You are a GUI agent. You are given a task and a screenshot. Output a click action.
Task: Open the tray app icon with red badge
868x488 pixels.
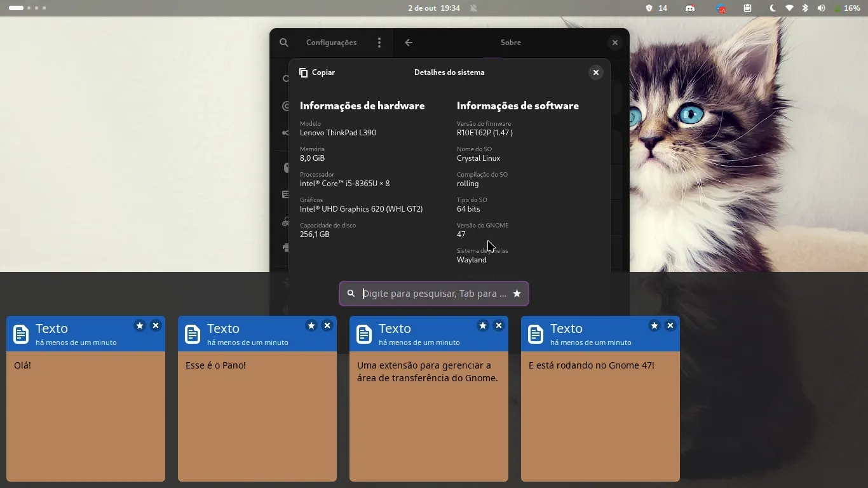click(721, 8)
